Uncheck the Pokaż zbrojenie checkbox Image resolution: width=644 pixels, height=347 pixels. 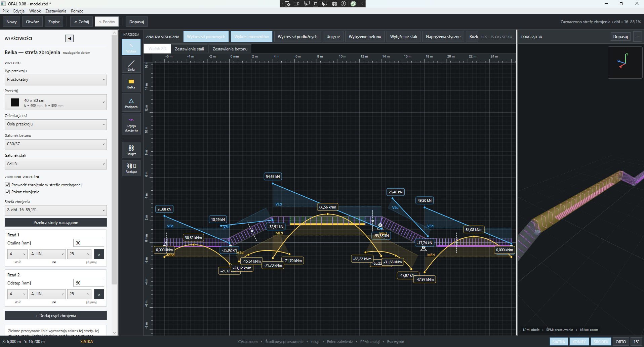(7, 192)
